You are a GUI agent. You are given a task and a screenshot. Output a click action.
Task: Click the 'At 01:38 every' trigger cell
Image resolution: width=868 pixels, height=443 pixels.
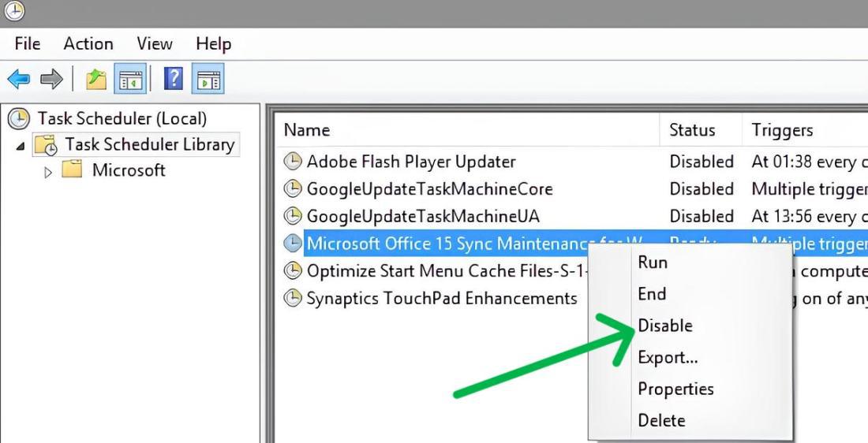pos(810,162)
